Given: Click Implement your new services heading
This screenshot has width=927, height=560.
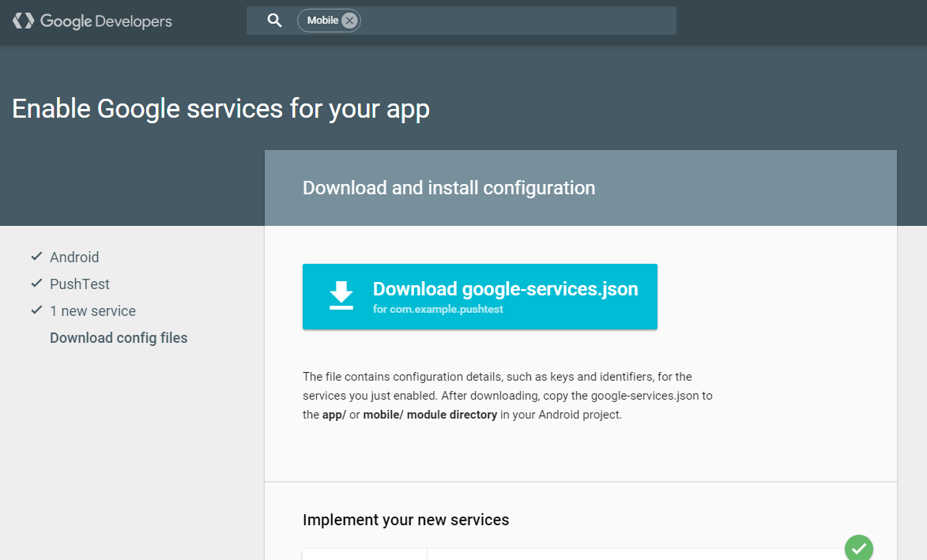Looking at the screenshot, I should pyautogui.click(x=405, y=520).
